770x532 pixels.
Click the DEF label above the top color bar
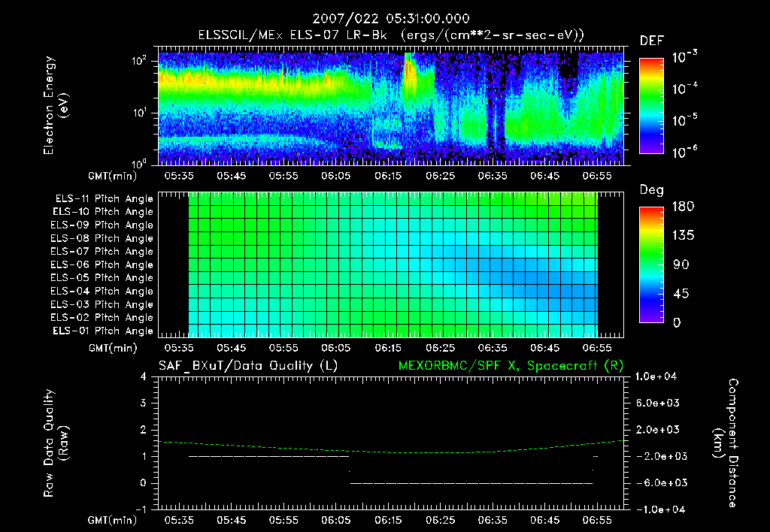click(x=652, y=41)
